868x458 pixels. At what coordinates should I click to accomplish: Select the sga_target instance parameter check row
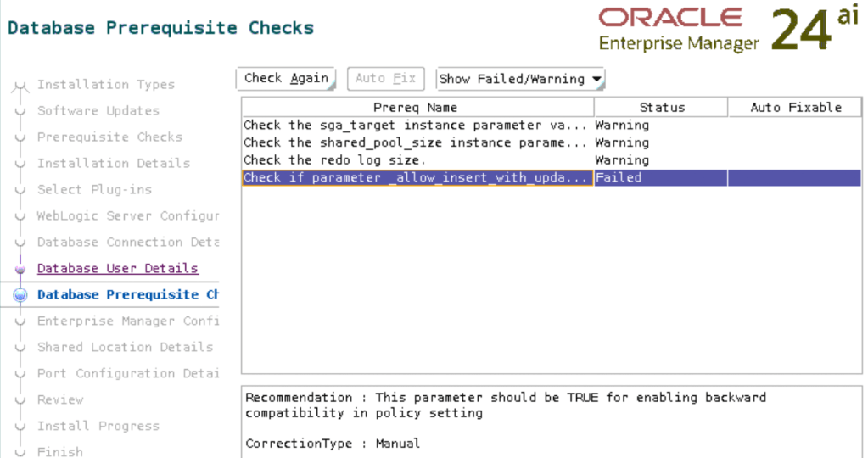(x=416, y=126)
